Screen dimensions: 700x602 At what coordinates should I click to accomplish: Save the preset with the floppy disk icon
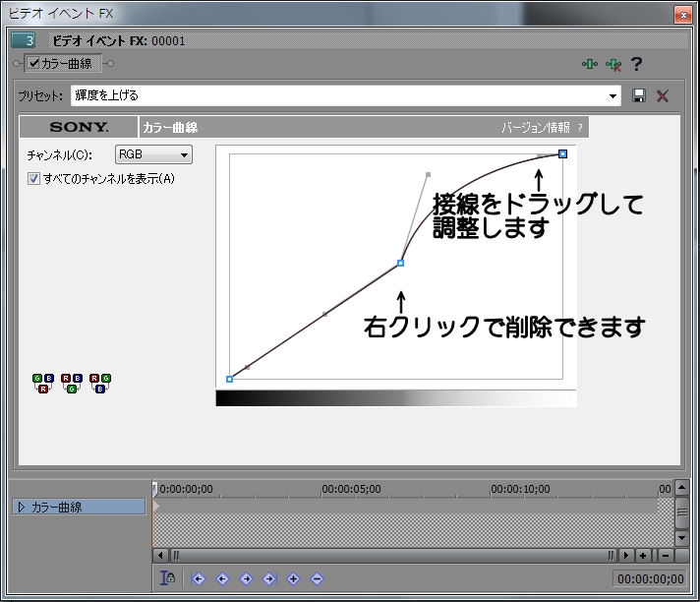[x=639, y=95]
